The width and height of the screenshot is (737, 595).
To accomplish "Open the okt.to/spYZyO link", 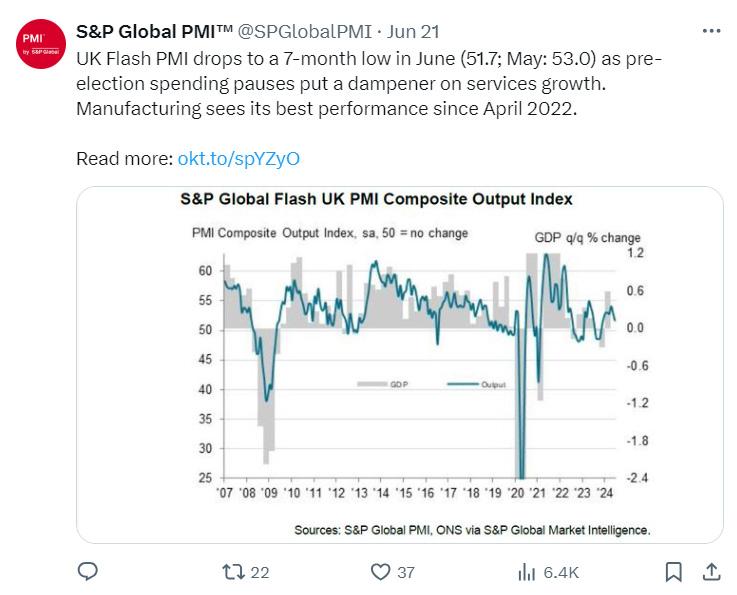I will tap(238, 159).
